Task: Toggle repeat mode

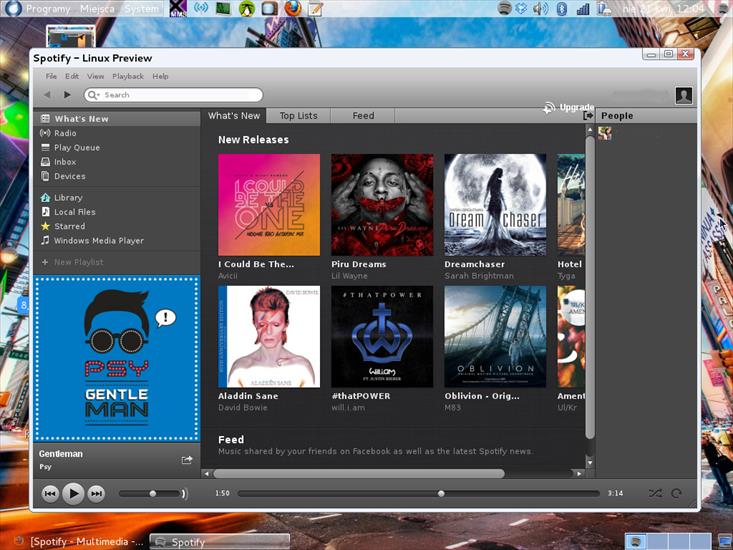Action: point(676,493)
